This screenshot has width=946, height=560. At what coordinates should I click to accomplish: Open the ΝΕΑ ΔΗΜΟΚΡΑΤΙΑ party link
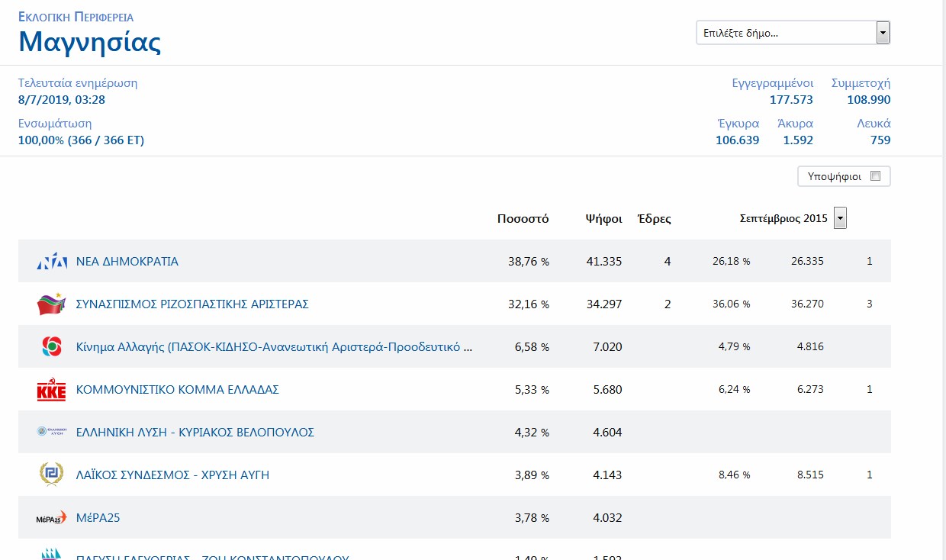tap(127, 262)
